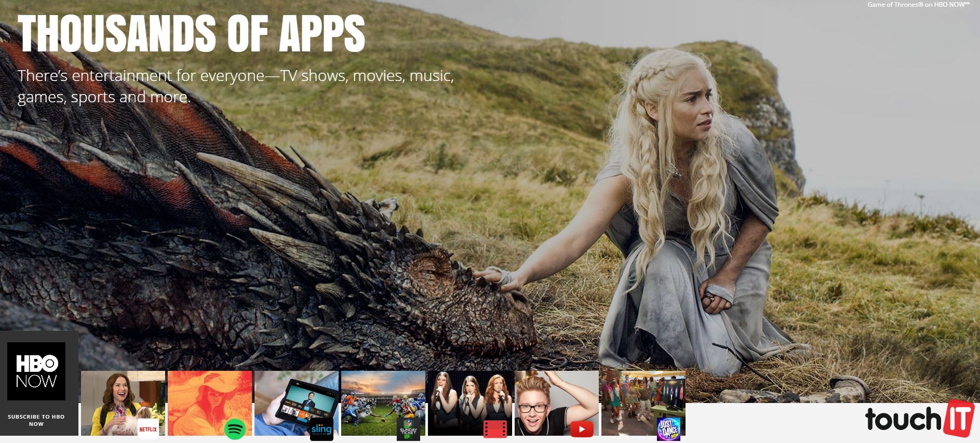Screen dimensions: 980x443
Task: Click the Subscribe to HBO Now link
Action: 36,420
